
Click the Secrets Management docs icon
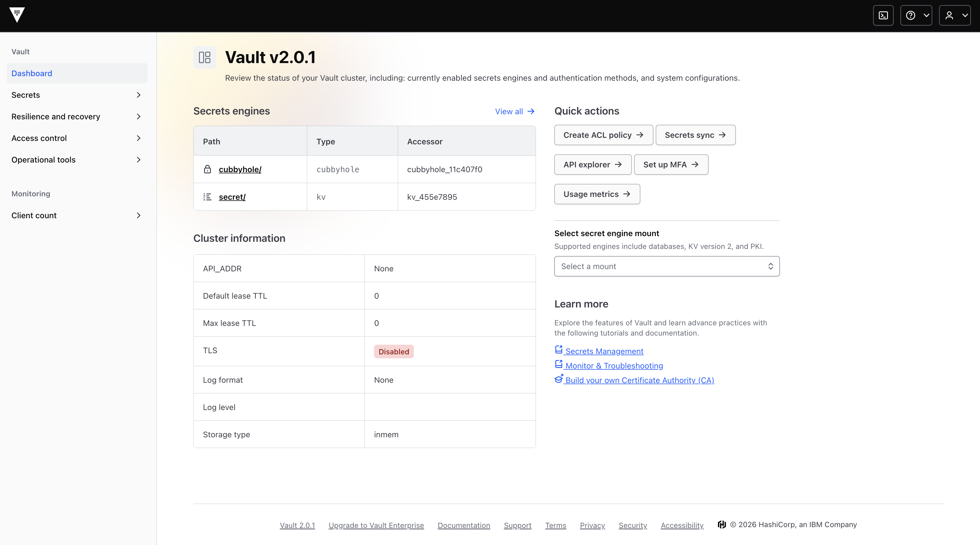558,350
